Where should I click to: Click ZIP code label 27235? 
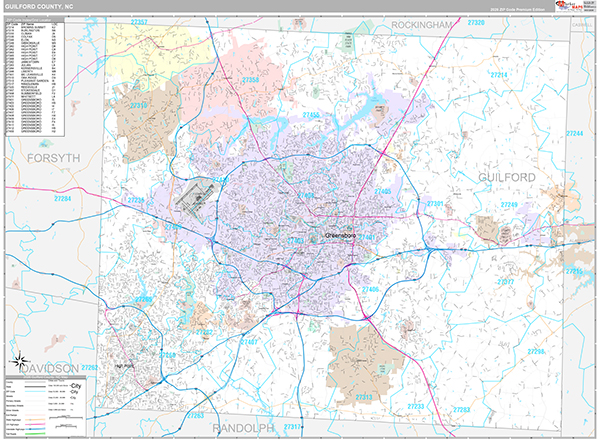point(136,200)
